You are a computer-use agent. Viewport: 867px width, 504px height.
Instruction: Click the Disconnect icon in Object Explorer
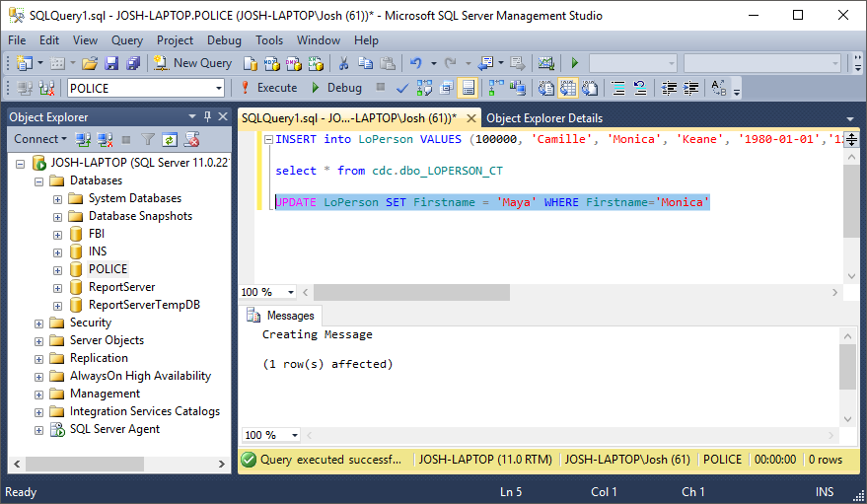tap(104, 139)
